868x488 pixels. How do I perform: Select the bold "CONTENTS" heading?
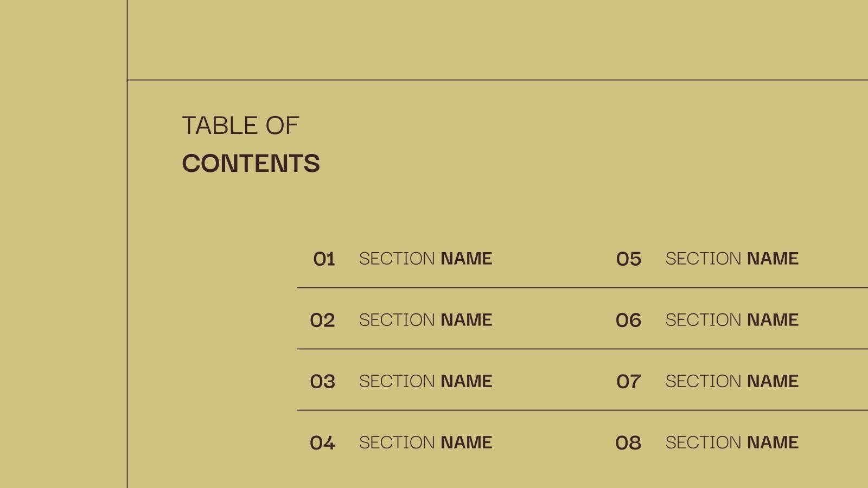point(251,164)
